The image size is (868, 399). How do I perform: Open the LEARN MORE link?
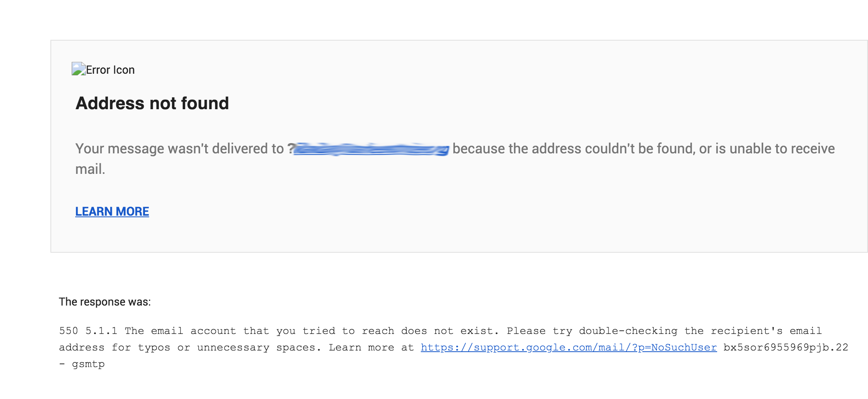(x=112, y=211)
